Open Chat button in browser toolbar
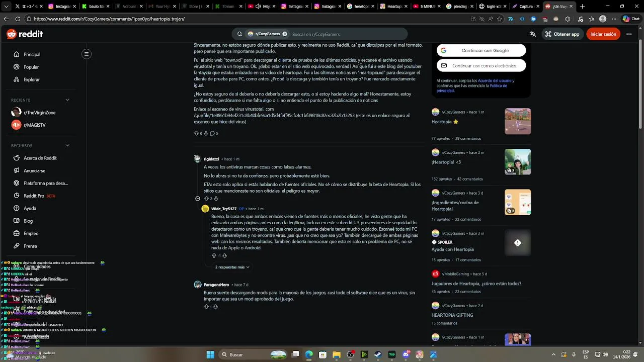This screenshot has width=644, height=362. point(631,19)
